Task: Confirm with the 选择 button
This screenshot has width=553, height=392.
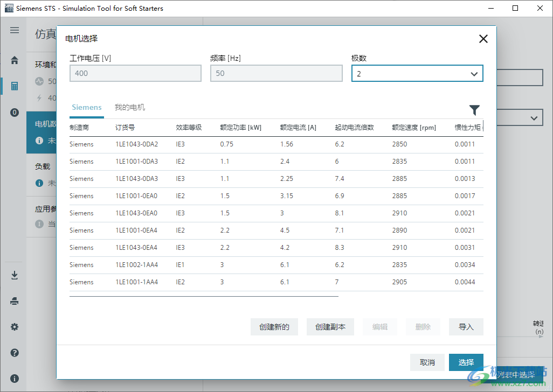Action: pyautogui.click(x=466, y=362)
